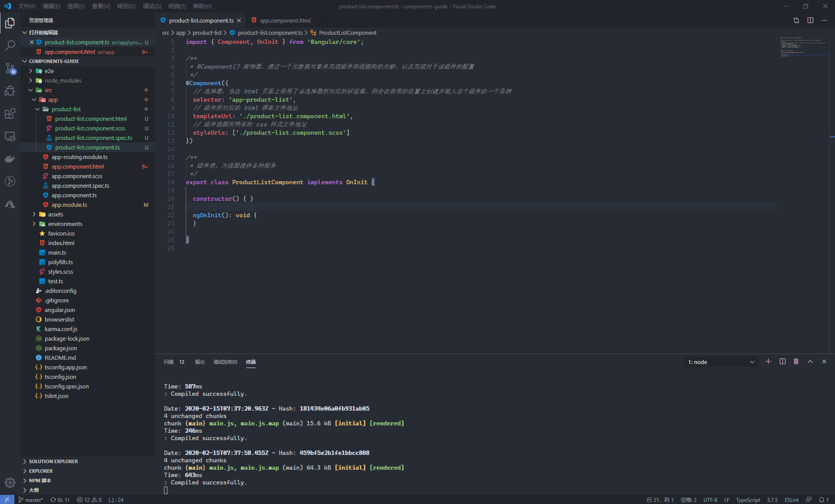Open the '1: node' terminal dropdown
This screenshot has height=504, width=835.
click(x=721, y=362)
